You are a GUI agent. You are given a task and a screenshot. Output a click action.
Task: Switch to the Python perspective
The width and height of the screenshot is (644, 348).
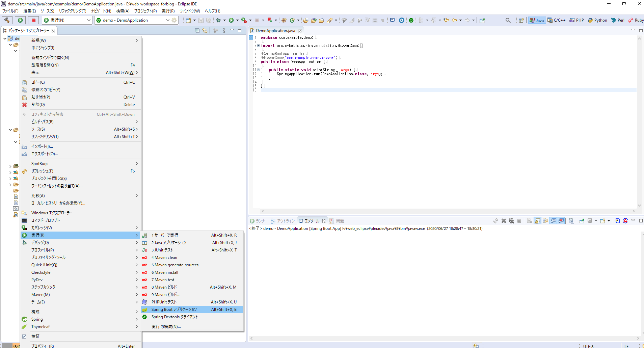tap(597, 20)
